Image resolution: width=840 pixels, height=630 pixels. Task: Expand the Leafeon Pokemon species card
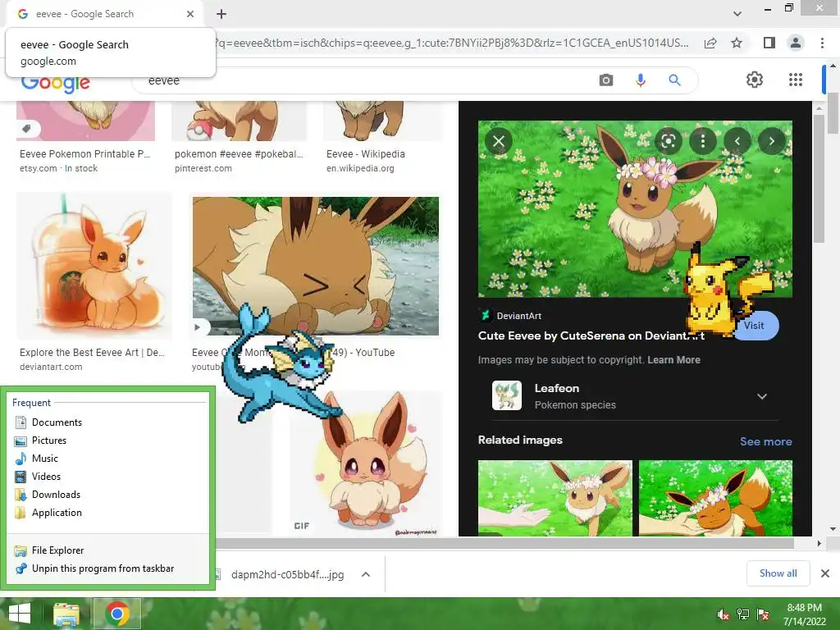[x=762, y=396]
